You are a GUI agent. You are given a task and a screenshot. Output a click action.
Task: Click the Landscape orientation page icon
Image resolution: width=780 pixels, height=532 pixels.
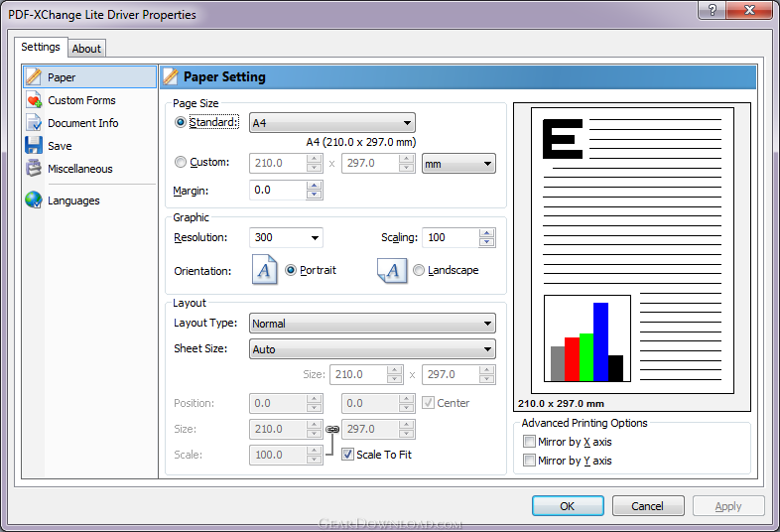click(392, 270)
